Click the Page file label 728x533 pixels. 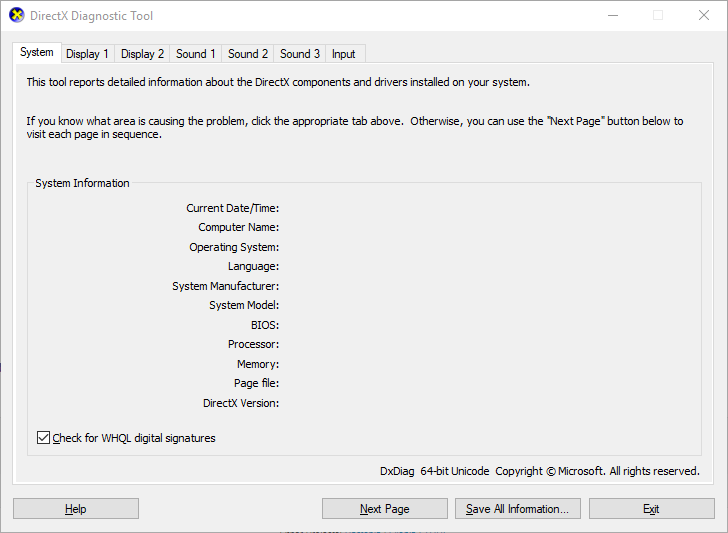257,384
